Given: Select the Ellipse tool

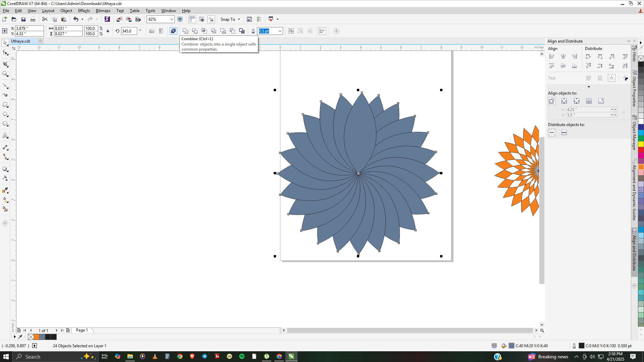Looking at the screenshot, I should [x=5, y=115].
